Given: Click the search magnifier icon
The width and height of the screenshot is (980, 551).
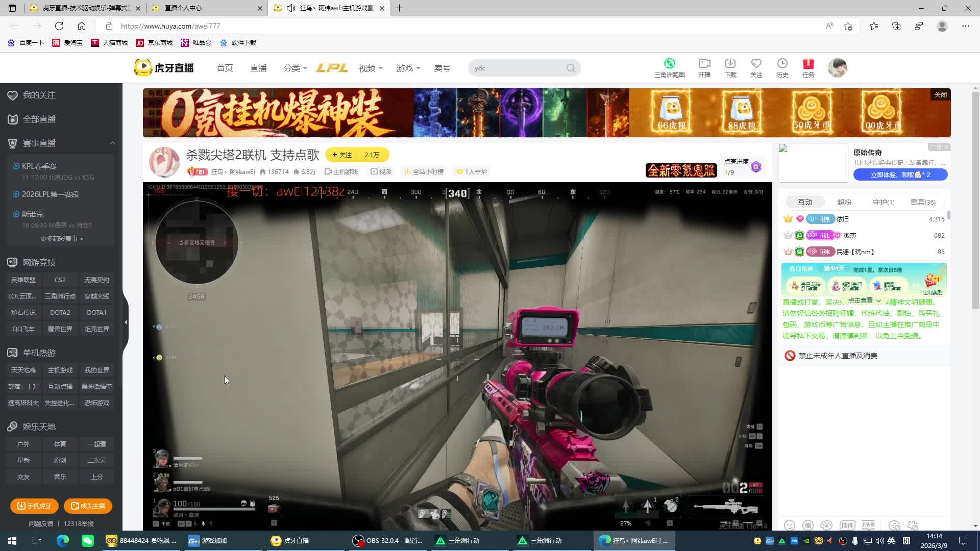Looking at the screenshot, I should tap(571, 68).
